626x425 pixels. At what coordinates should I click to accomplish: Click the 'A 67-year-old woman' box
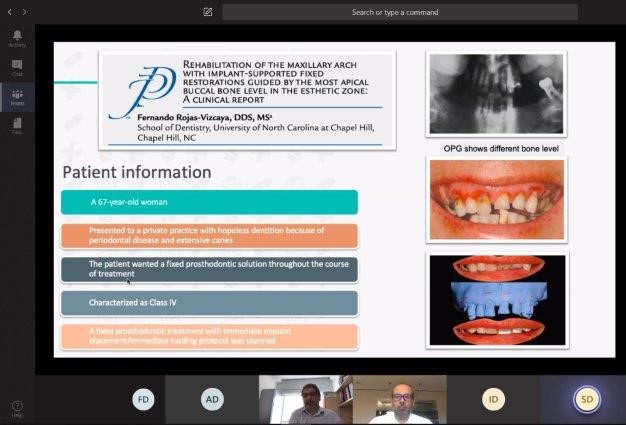pyautogui.click(x=209, y=202)
